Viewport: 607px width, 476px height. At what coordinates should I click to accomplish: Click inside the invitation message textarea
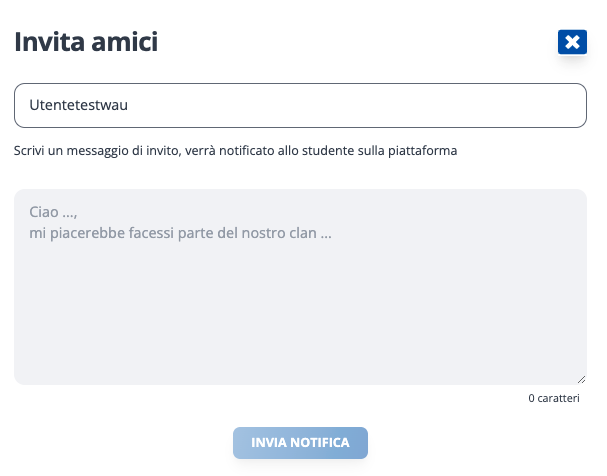[x=300, y=300]
